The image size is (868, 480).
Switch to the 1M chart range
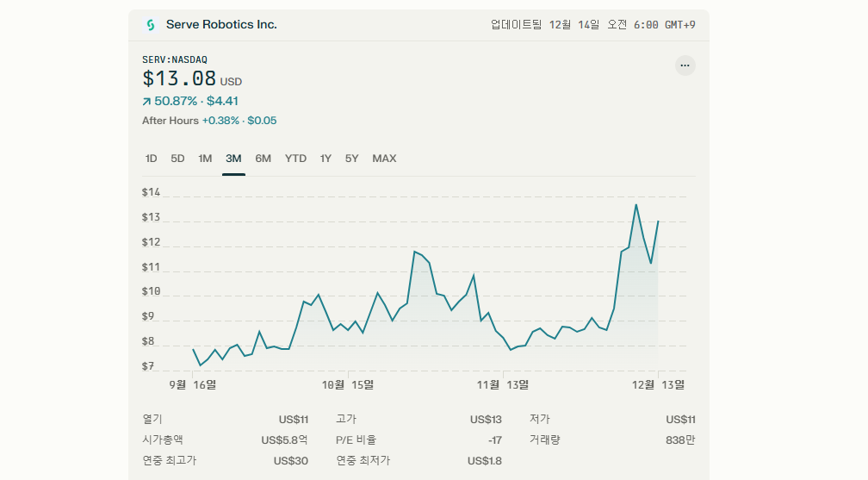point(205,159)
